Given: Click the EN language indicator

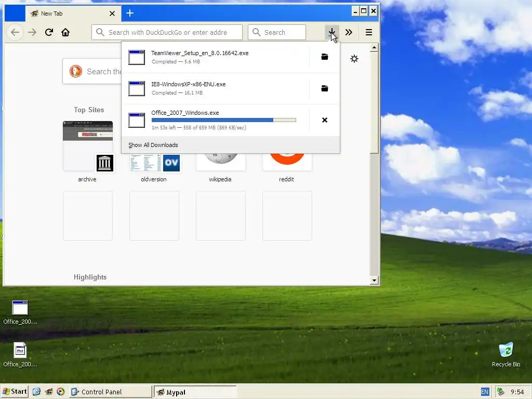Looking at the screenshot, I should 485,392.
